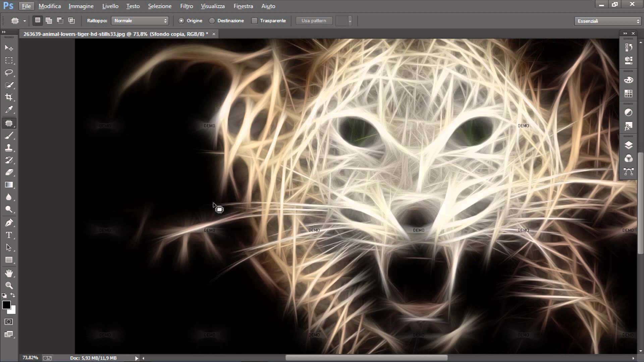Open the Styles fx panel icon
Image resolution: width=644 pixels, height=362 pixels.
click(629, 126)
